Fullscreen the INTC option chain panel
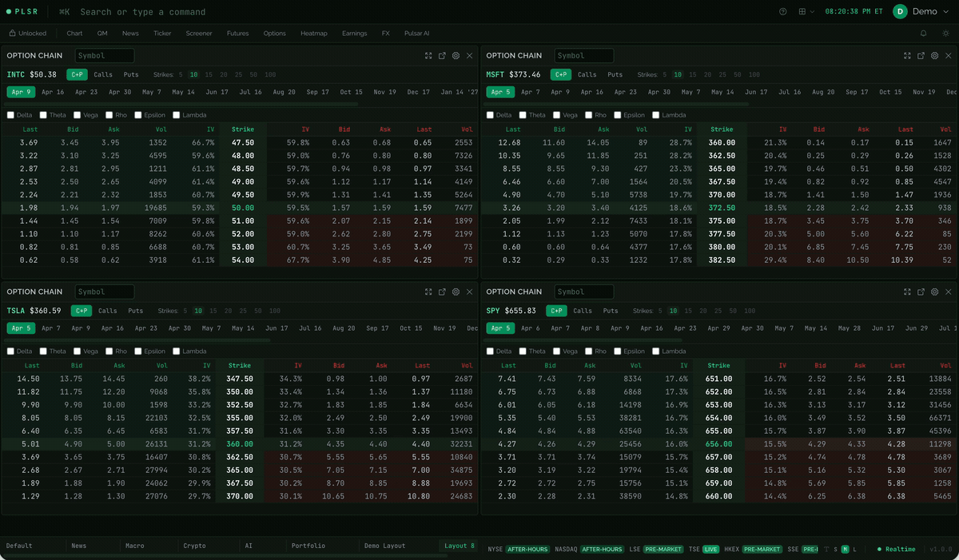Screen dimensions: 959x560 pos(428,56)
